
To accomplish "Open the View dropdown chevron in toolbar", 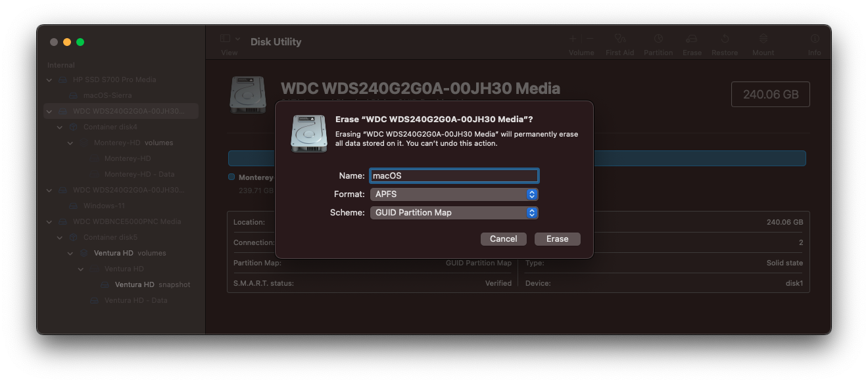I will pyautogui.click(x=237, y=39).
